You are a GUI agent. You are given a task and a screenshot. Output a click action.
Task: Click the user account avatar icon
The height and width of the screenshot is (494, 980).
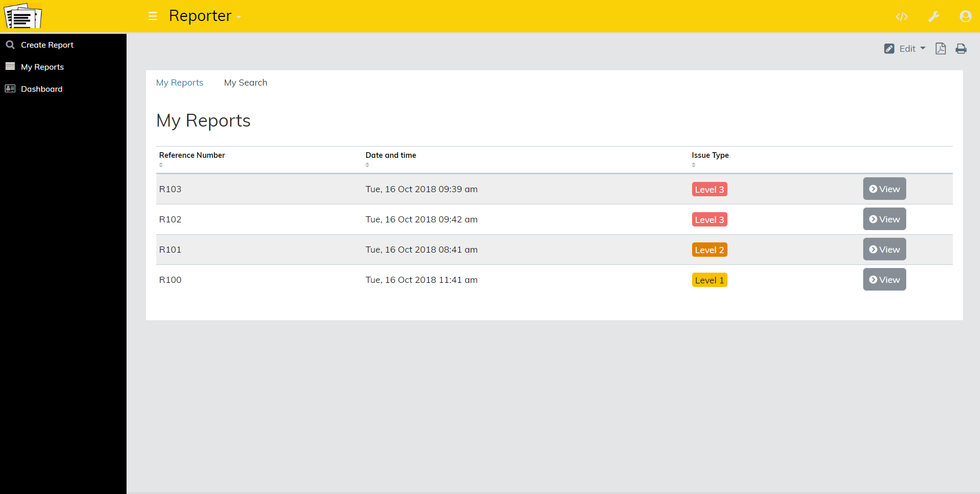[965, 17]
